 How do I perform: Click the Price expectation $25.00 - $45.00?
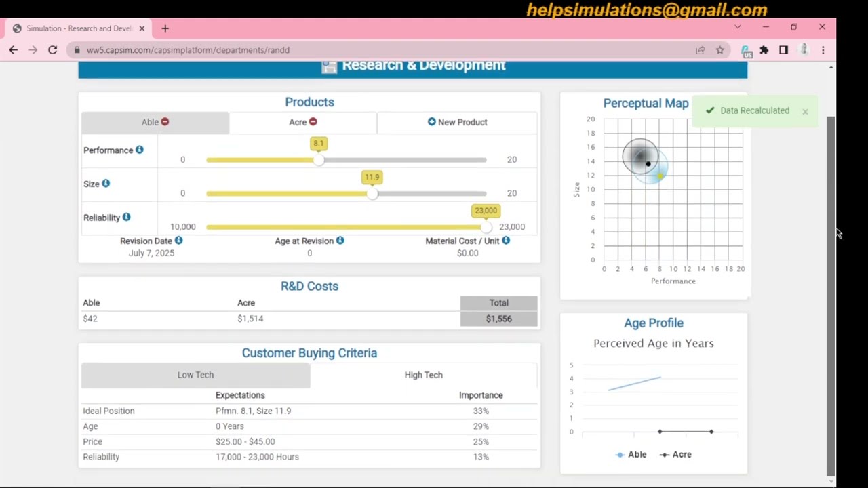pyautogui.click(x=245, y=441)
